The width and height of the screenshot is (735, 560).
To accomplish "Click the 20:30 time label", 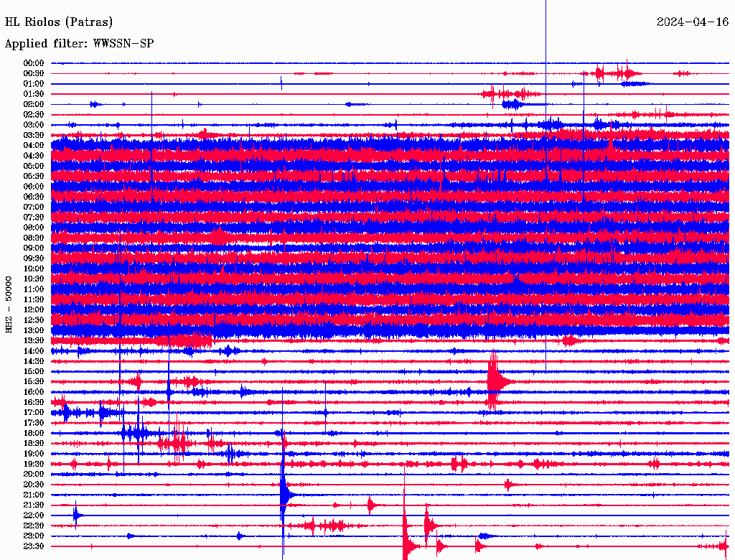I will point(34,485).
